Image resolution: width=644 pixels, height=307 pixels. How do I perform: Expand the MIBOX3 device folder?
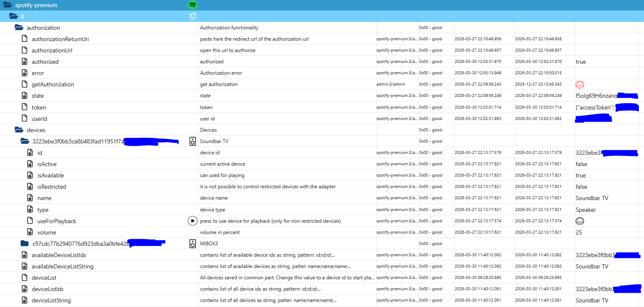click(24, 243)
